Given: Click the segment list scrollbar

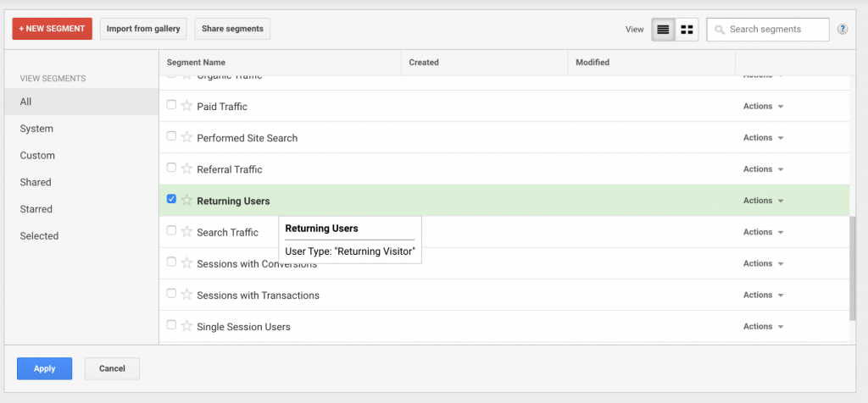Looking at the screenshot, I should [x=853, y=268].
